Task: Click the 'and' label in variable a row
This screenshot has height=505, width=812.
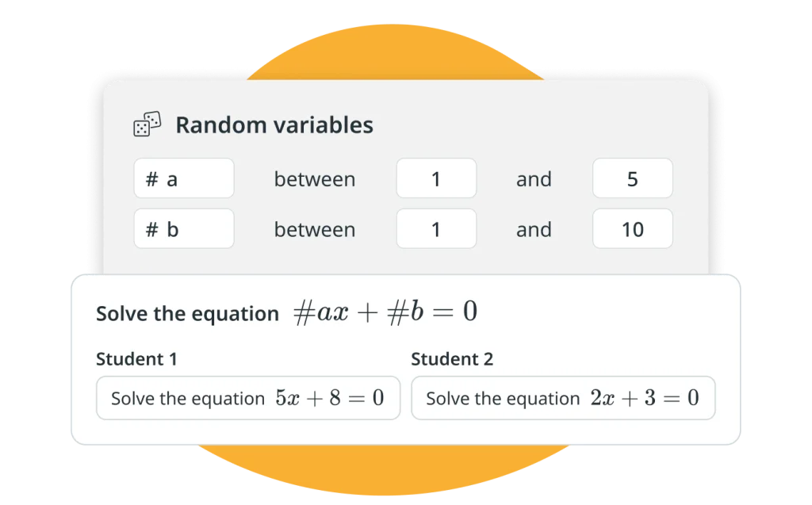Action: [x=534, y=179]
